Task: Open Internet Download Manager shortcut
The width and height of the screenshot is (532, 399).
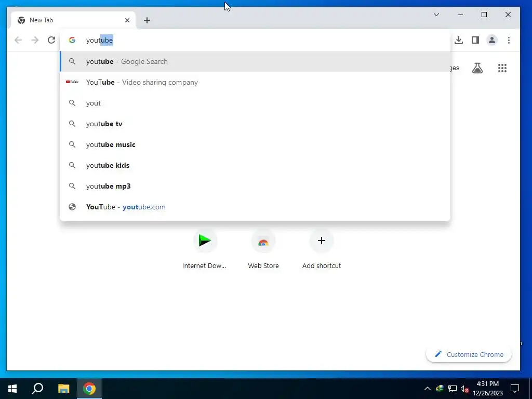Action: point(204,249)
